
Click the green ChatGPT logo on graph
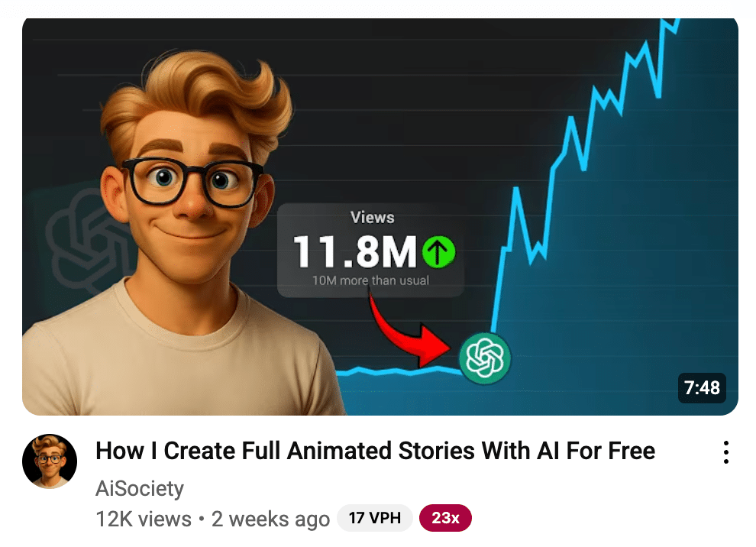(x=484, y=358)
